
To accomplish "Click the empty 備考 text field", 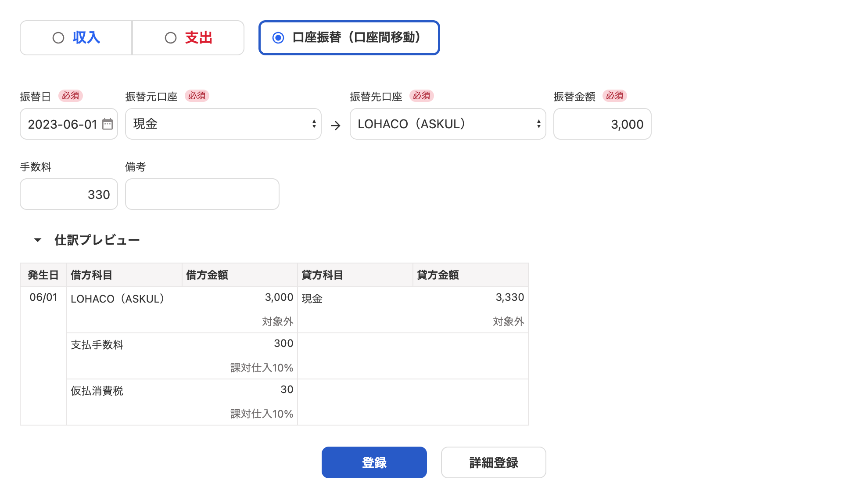I will point(202,194).
